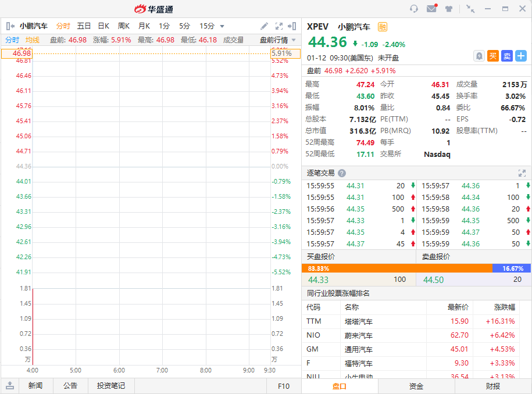Click the upload icon at bottom left
Screen dimensions: 532x394
tap(10, 386)
